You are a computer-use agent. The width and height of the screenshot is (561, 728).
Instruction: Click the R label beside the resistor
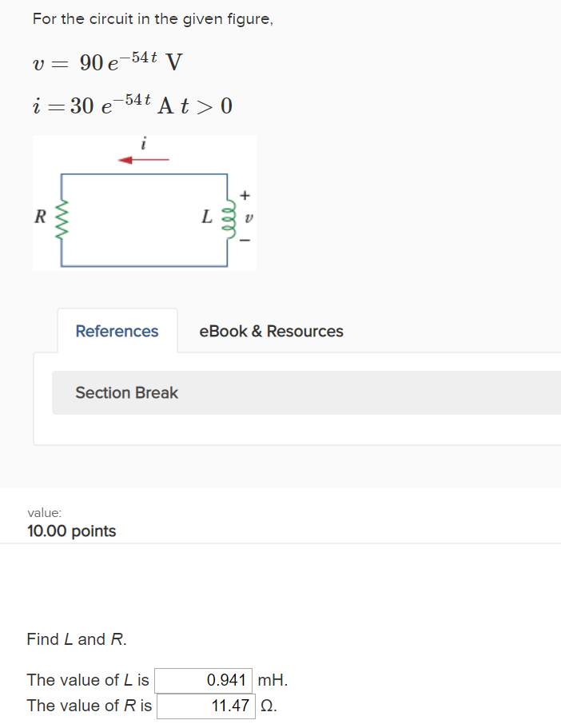[x=41, y=217]
